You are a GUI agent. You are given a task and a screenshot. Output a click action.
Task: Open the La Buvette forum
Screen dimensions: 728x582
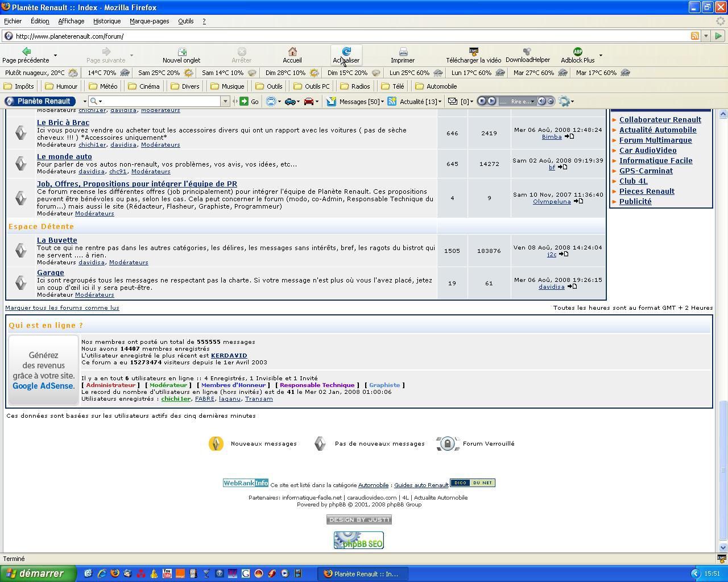tap(57, 240)
